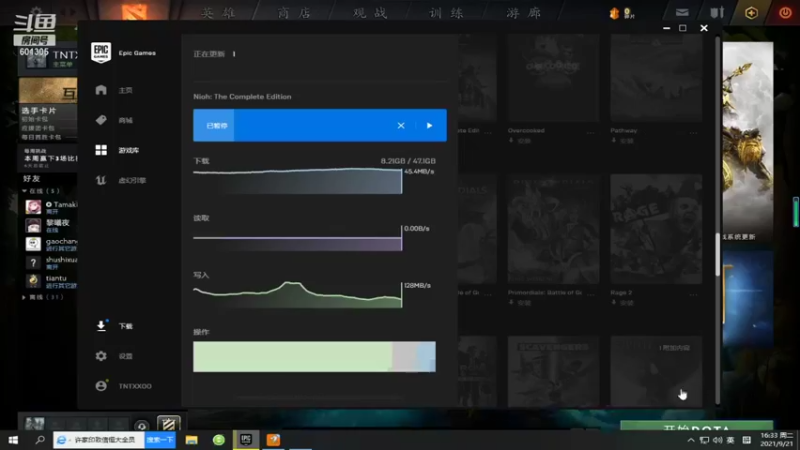The height and width of the screenshot is (450, 800).
Task: Open the Library grid icon
Action: pyautogui.click(x=101, y=150)
